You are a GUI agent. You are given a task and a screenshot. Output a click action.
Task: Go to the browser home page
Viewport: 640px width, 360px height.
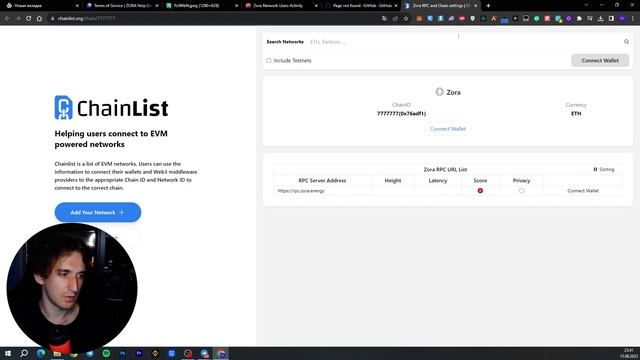tap(39, 18)
